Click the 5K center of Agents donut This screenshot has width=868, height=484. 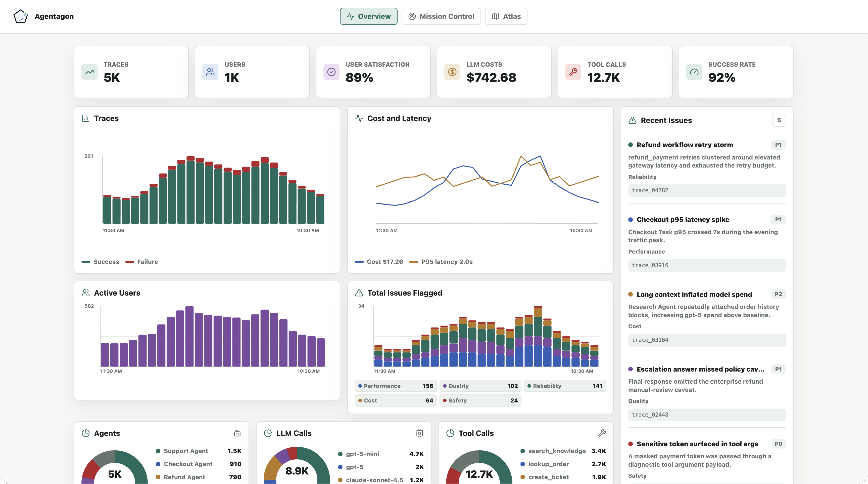pos(115,474)
